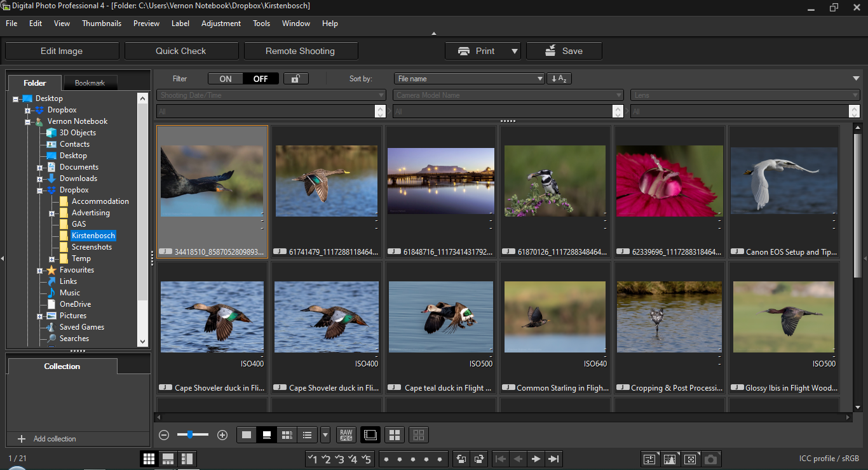Go to the next image arrow
Viewport: 868px width, 470px height.
pyautogui.click(x=536, y=459)
